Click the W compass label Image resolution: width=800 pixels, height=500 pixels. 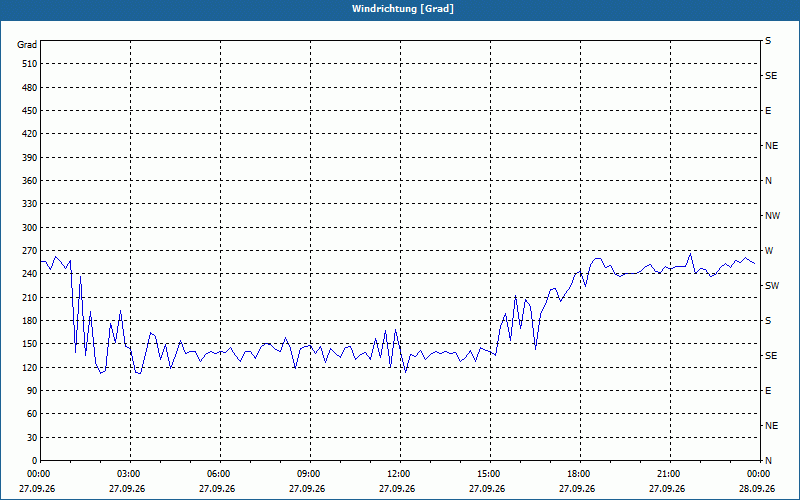click(x=769, y=251)
